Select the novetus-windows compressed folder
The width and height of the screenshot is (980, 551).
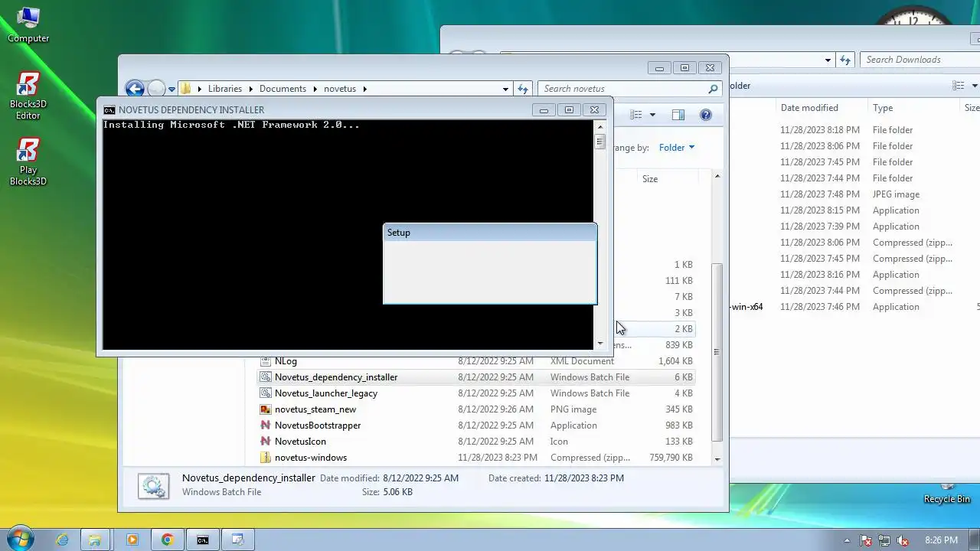[476, 458]
